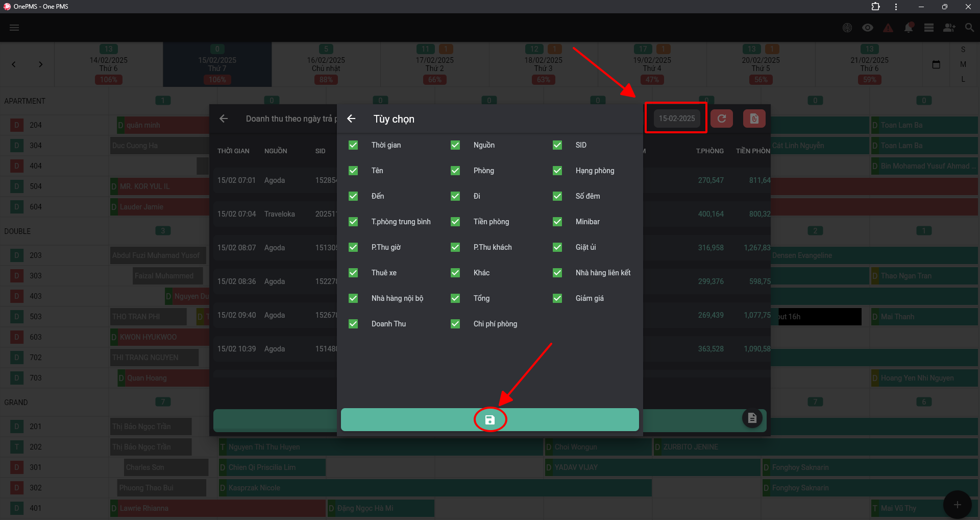Select the 19/02/2025 Thứ 4 date column
The image size is (980, 520).
pyautogui.click(x=652, y=64)
